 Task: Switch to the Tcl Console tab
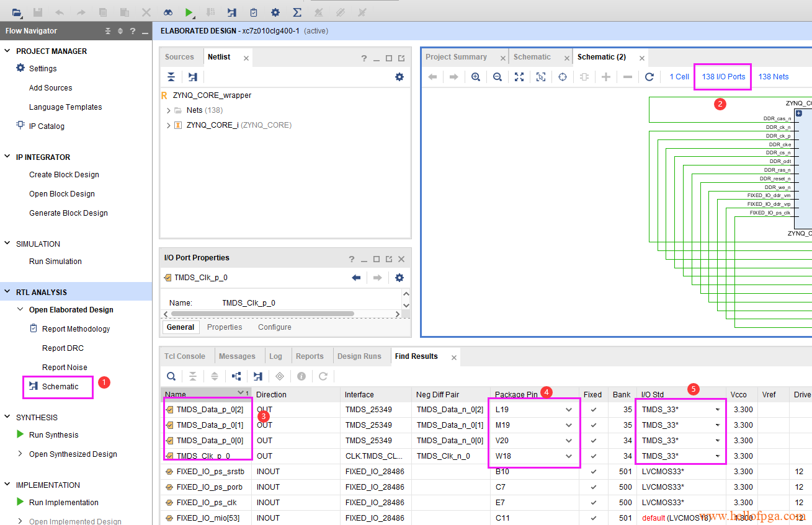pyautogui.click(x=184, y=356)
